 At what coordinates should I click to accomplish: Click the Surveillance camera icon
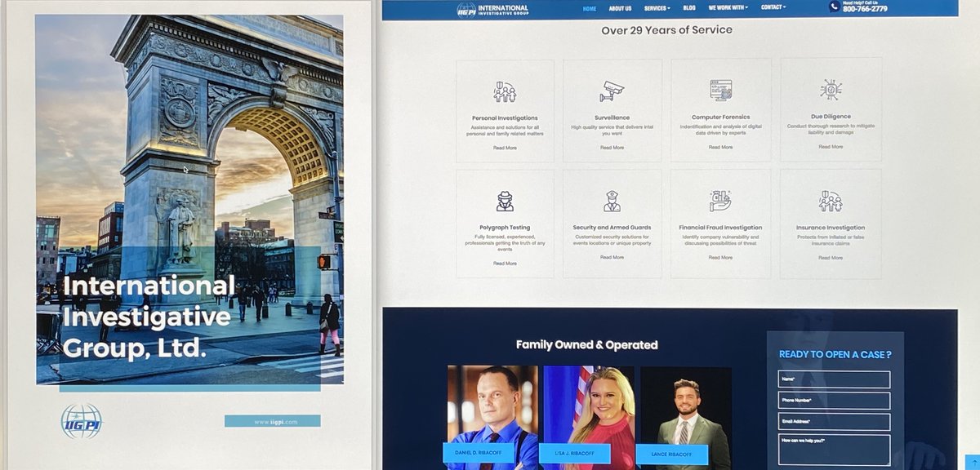pos(612,91)
